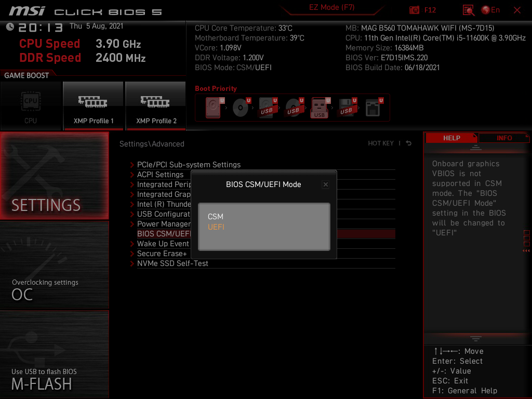Open the BIOS search magnifier icon

point(469,10)
